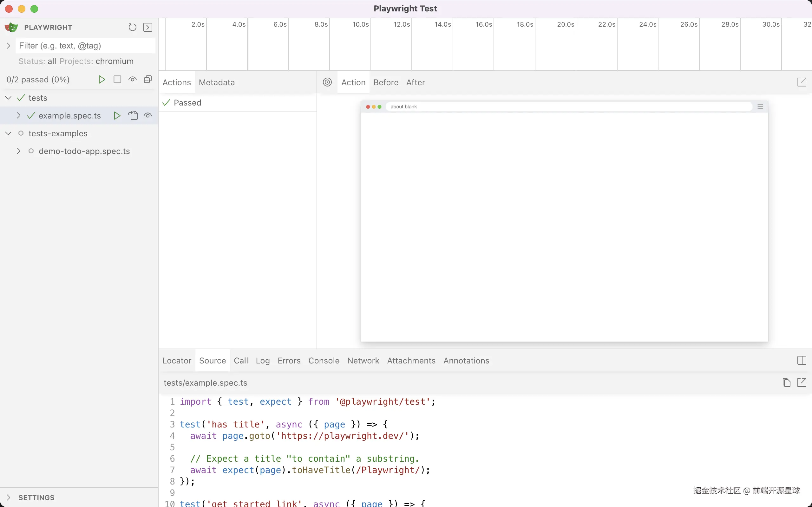Click the pick locator target icon
The height and width of the screenshot is (507, 812).
[x=327, y=82]
